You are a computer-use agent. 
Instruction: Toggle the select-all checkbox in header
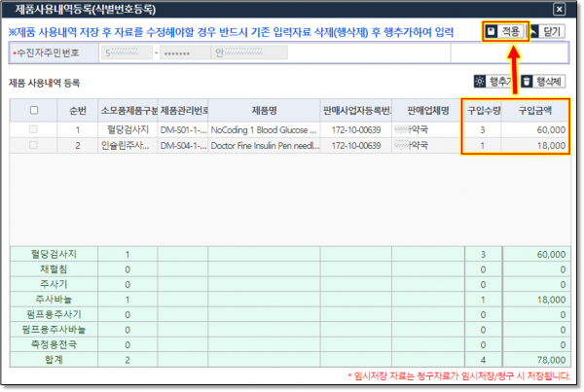[x=35, y=110]
